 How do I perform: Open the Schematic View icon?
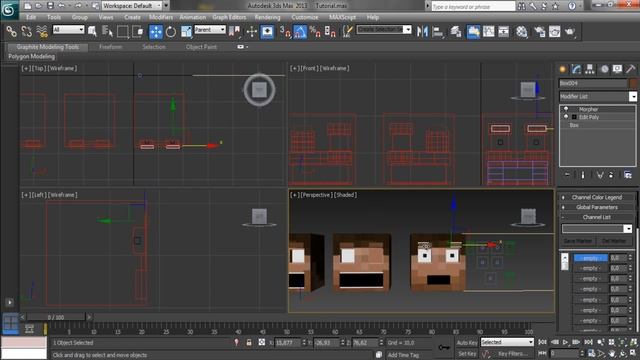504,31
